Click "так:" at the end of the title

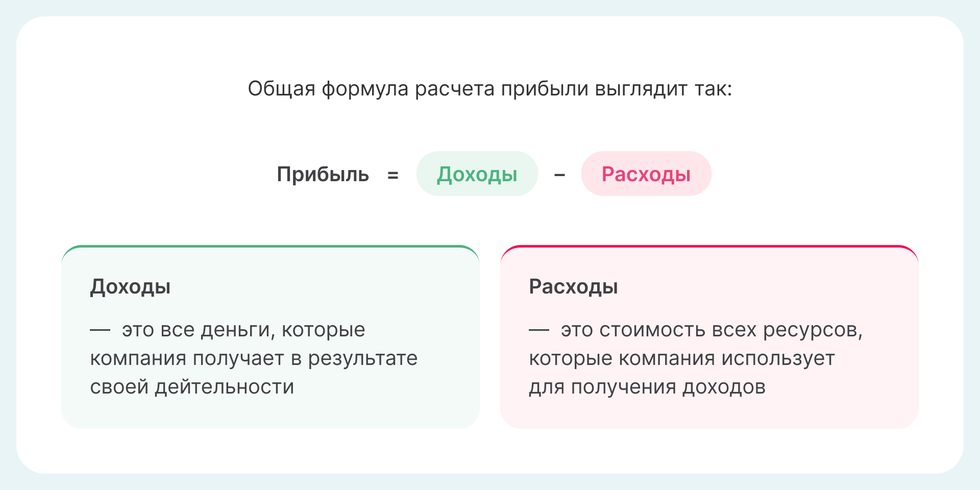tap(713, 89)
